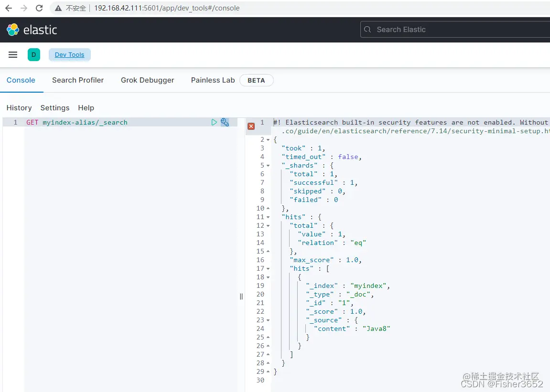This screenshot has width=550, height=392.
Task: Collapse the "_shards" block fold arrow
Action: click(268, 166)
